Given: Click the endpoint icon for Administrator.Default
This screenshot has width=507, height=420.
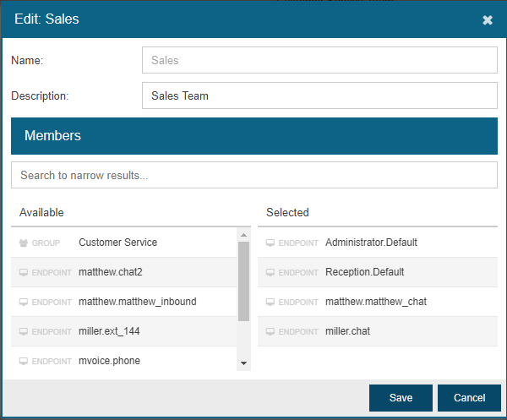Looking at the screenshot, I should click(x=270, y=243).
